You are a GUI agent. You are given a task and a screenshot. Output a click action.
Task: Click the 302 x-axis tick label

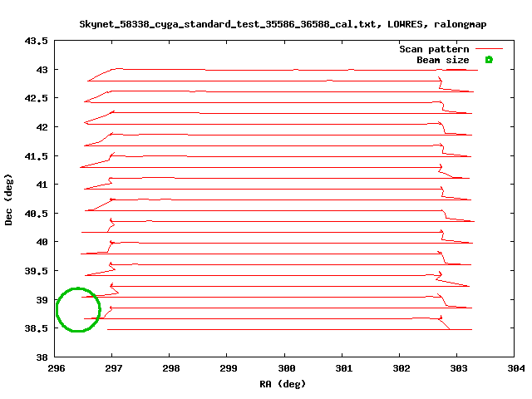pos(401,368)
